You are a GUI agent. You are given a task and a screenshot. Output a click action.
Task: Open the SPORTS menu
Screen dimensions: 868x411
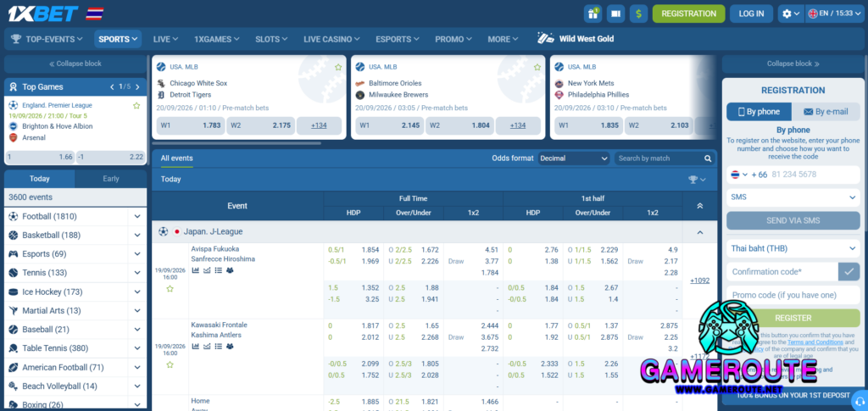117,39
